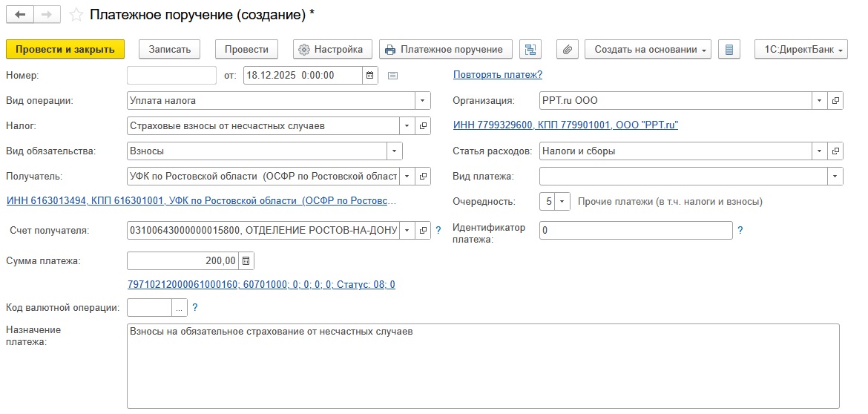868x414 pixels.
Task: Show help for Идентификатор платежа question mark
Action: pos(740,230)
